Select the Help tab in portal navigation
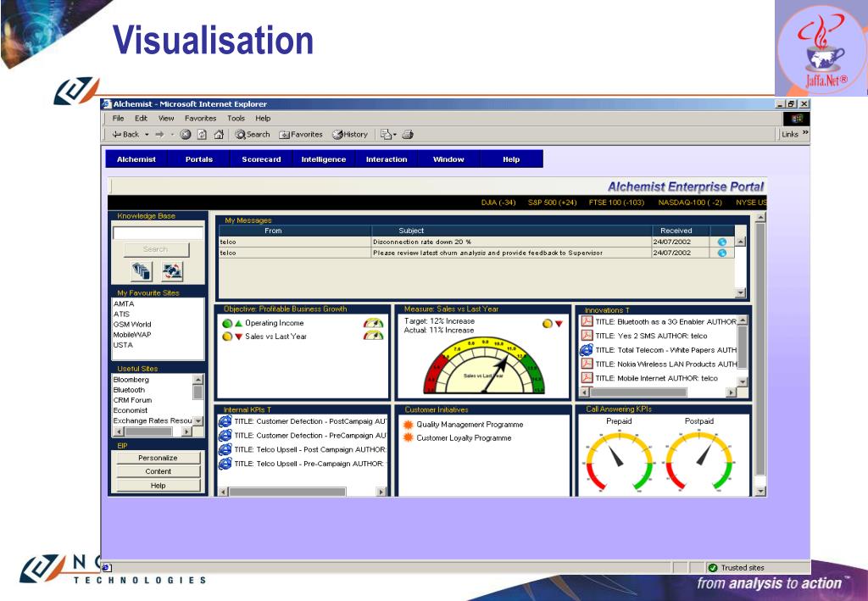This screenshot has width=868, height=601. [511, 159]
